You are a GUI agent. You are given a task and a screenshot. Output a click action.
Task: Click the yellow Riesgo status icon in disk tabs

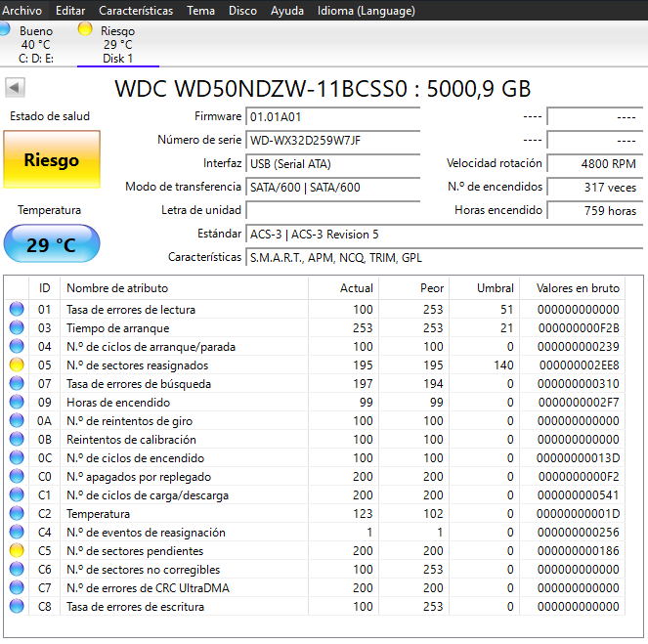(x=85, y=29)
